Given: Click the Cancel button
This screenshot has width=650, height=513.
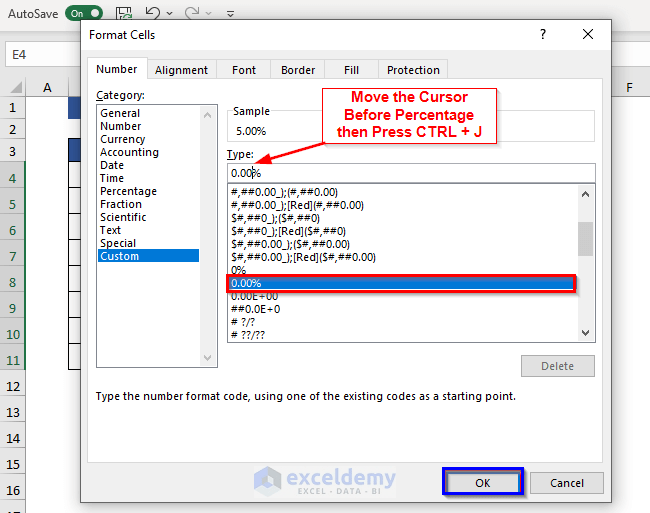Looking at the screenshot, I should [x=567, y=483].
